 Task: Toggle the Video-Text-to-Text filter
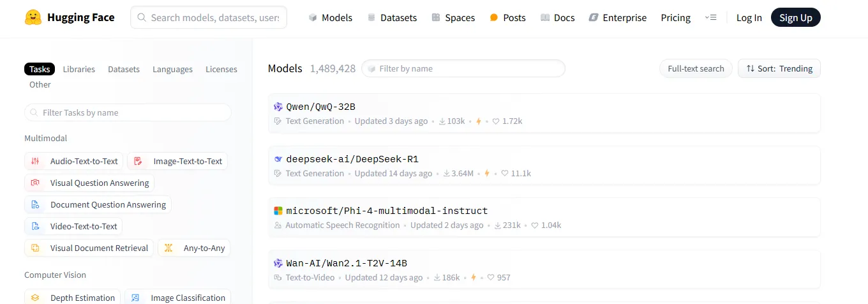[x=73, y=226]
